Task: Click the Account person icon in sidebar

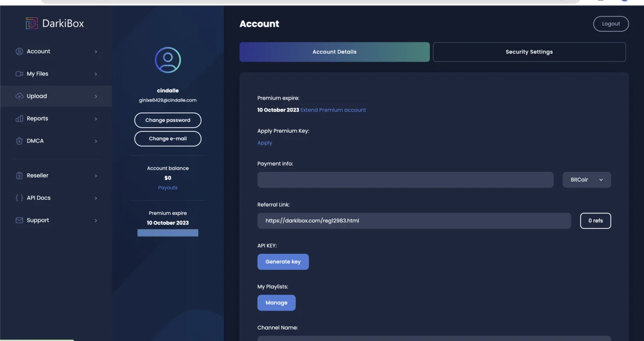Action: [19, 51]
